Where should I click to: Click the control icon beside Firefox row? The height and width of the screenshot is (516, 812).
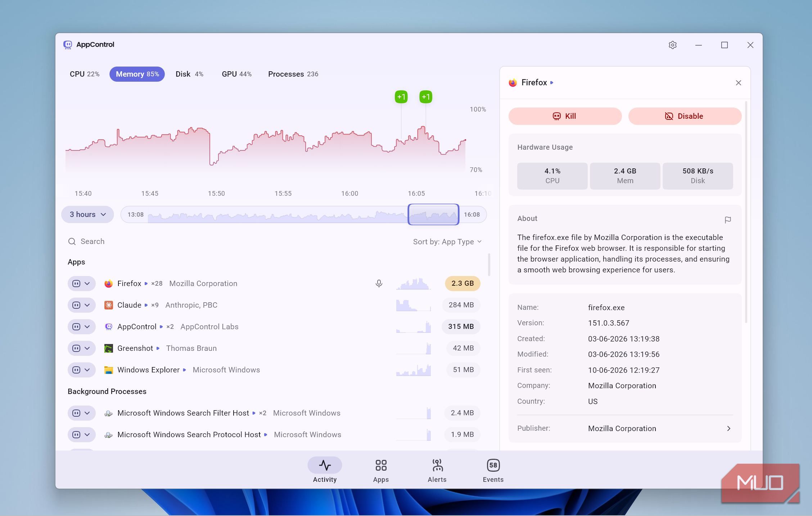pyautogui.click(x=76, y=284)
